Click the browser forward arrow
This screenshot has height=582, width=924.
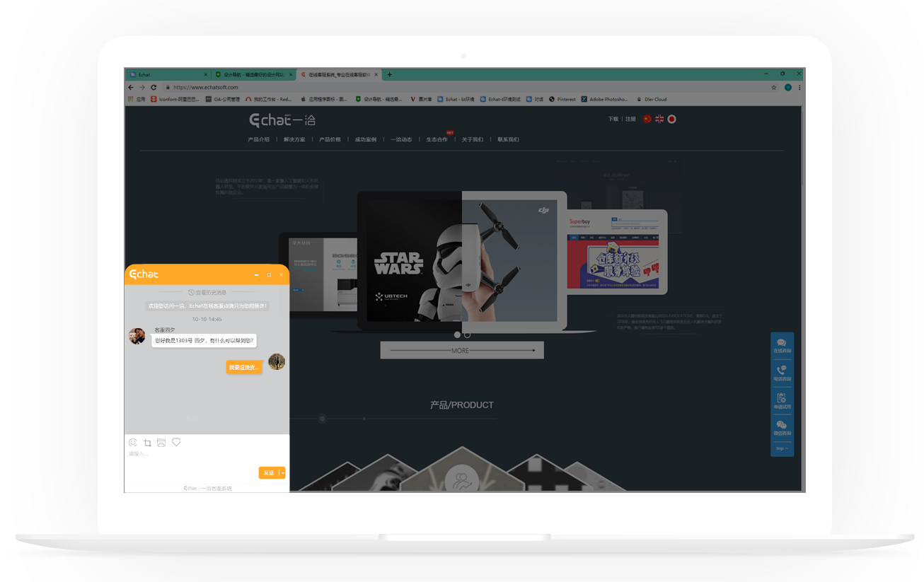tap(142, 87)
